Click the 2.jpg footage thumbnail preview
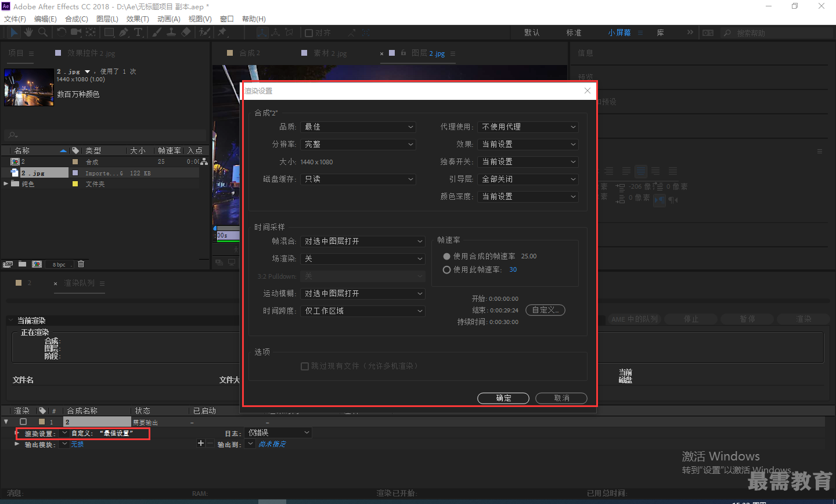Image resolution: width=836 pixels, height=504 pixels. click(x=28, y=87)
